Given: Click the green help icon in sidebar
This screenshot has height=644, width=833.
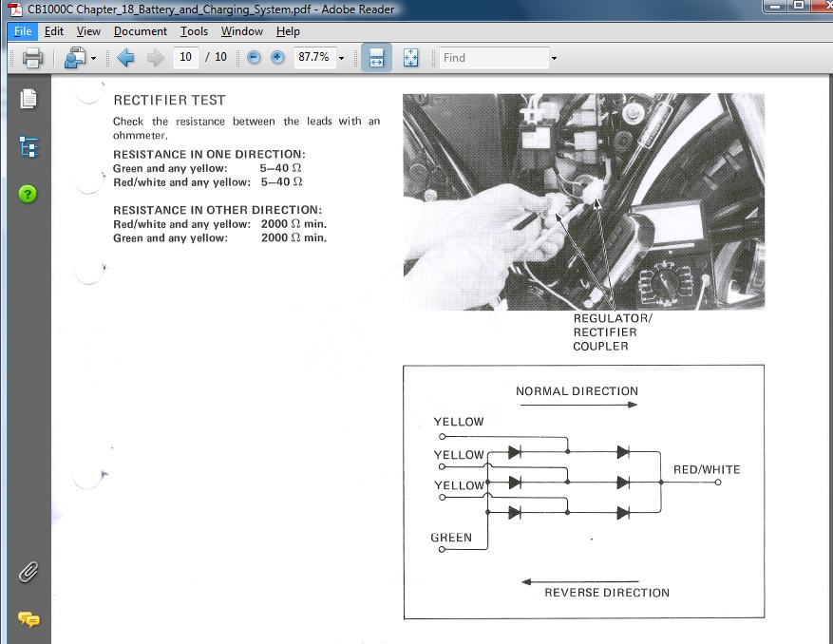Looking at the screenshot, I should click(x=28, y=195).
